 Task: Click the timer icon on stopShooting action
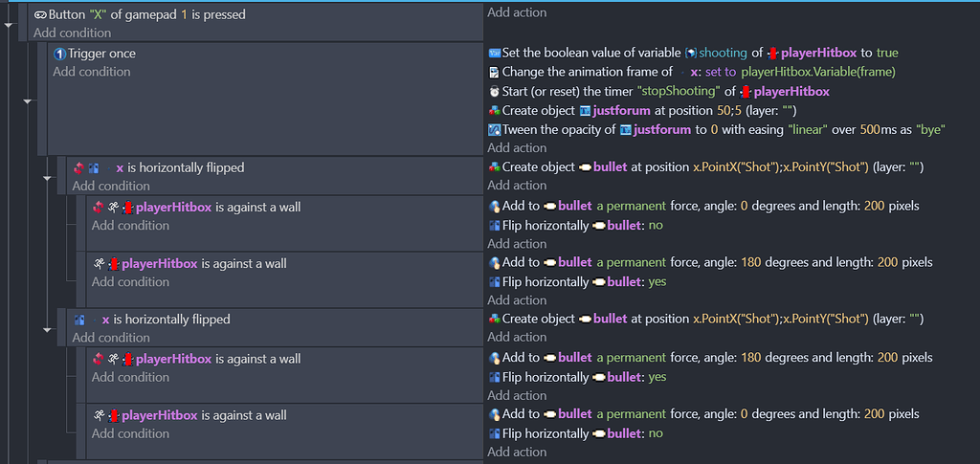point(494,91)
